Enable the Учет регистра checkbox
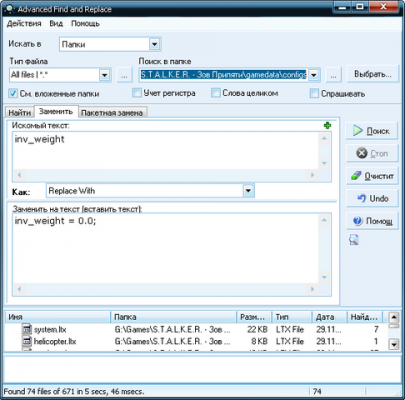 pos(137,93)
